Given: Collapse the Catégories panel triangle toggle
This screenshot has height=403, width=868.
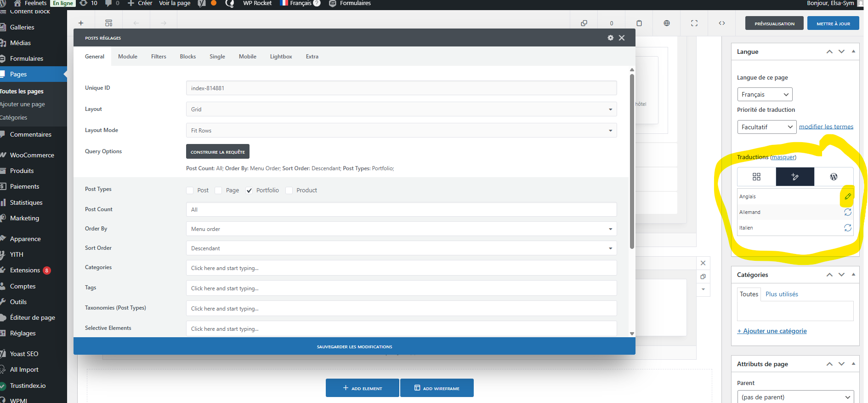Looking at the screenshot, I should (853, 275).
